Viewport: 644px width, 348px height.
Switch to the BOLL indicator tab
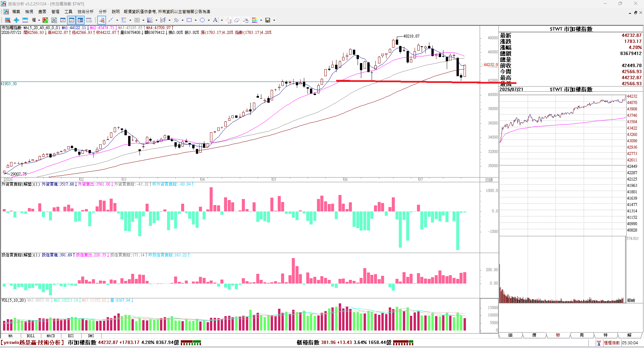coord(31,336)
